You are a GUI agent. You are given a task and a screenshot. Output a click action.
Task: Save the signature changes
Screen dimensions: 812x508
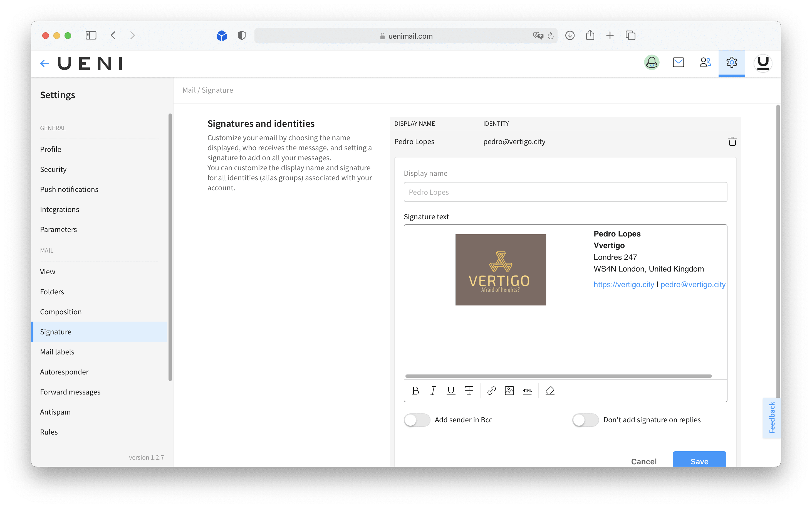coord(699,459)
